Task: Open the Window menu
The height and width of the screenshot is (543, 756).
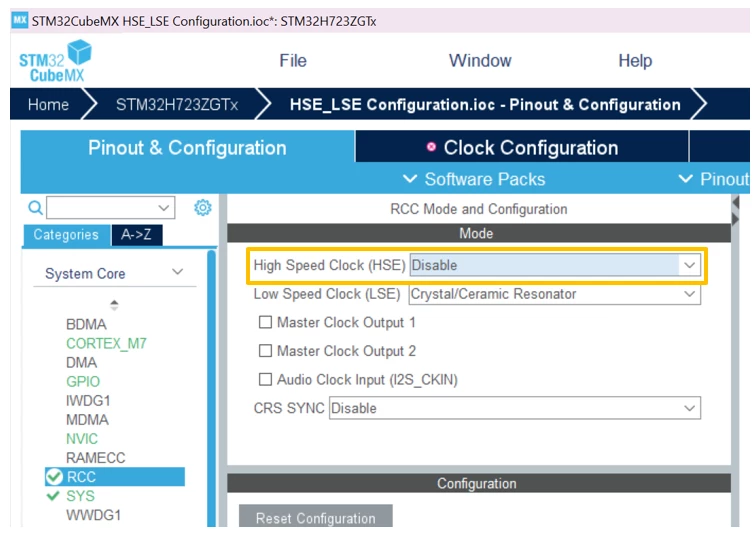Action: (480, 61)
